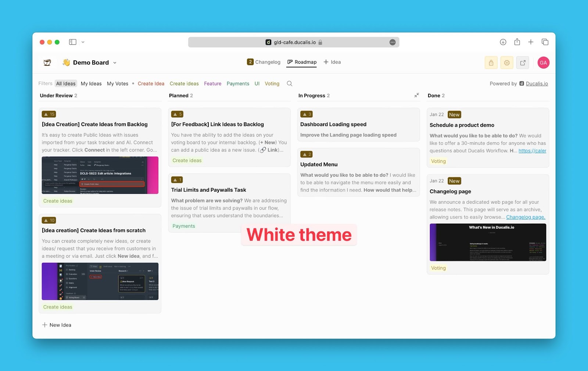
Task: Expand the Demo Board dropdown
Action: tap(115, 63)
